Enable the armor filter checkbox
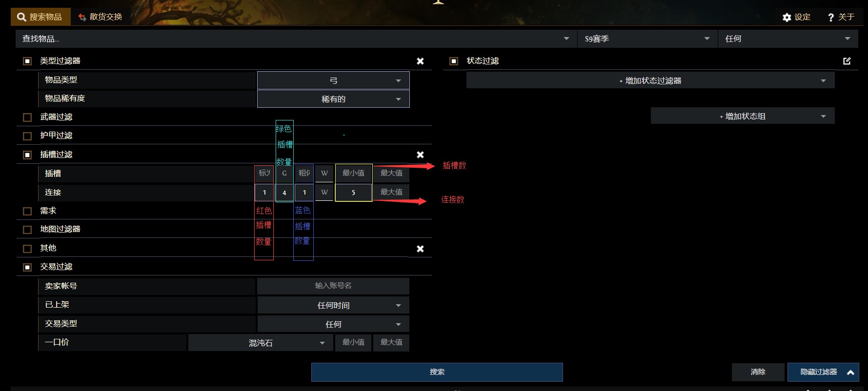 27,136
